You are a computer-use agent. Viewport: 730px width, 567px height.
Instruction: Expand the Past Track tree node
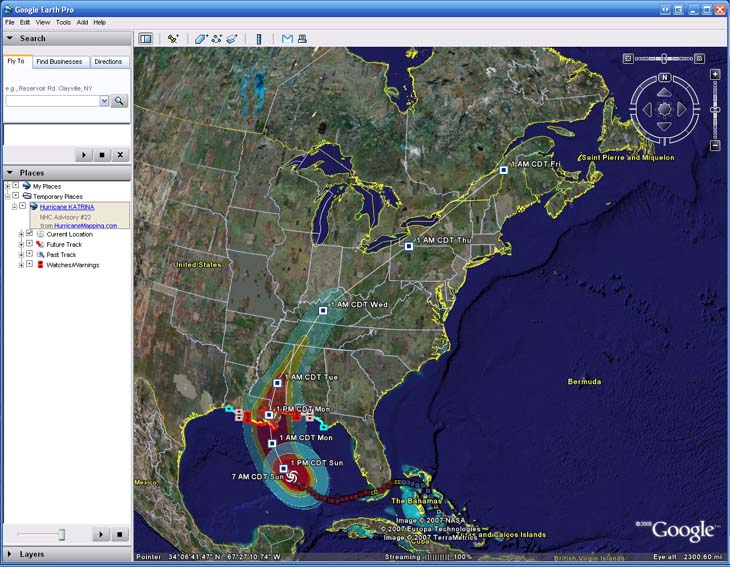point(21,254)
